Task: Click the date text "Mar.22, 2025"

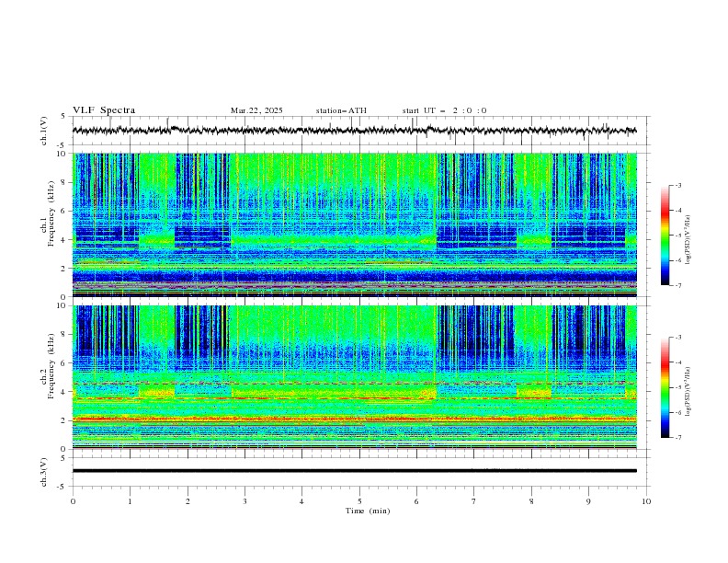Action: click(256, 110)
